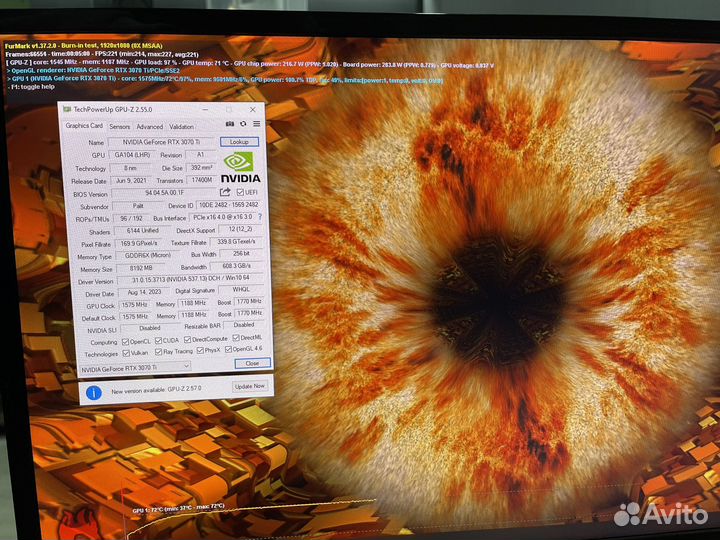The height and width of the screenshot is (540, 720).
Task: Open the GPU-Z hamburger menu
Action: click(x=257, y=124)
